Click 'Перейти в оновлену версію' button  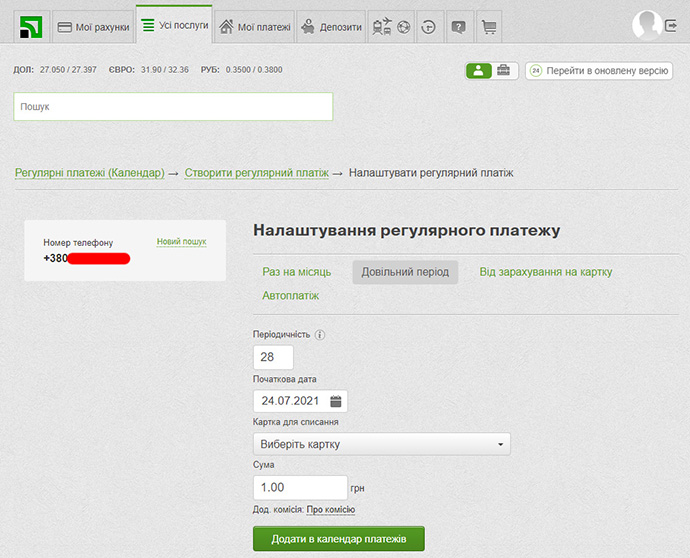coord(598,70)
